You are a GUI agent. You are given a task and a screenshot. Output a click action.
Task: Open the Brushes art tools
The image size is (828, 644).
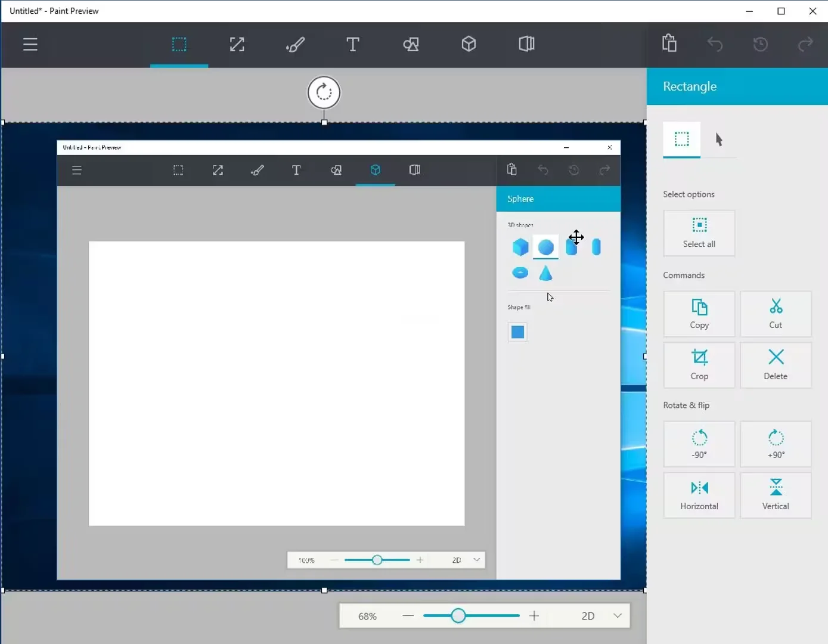[295, 45]
